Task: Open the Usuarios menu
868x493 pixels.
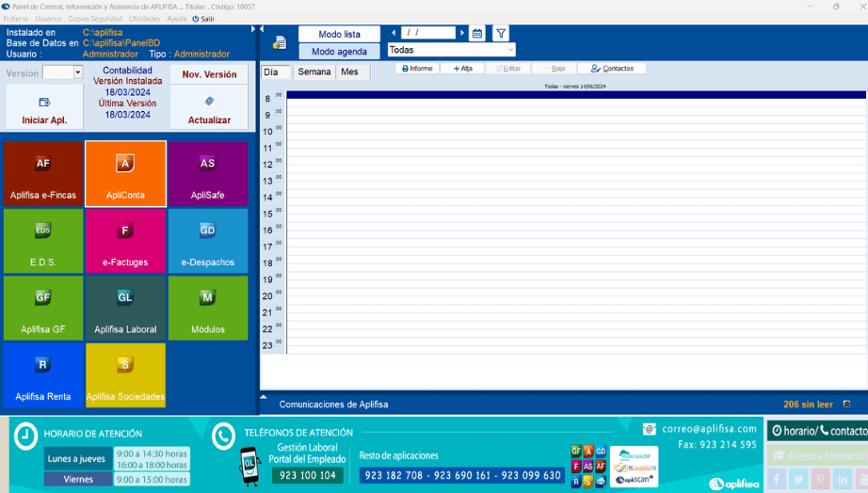Action: pyautogui.click(x=48, y=19)
